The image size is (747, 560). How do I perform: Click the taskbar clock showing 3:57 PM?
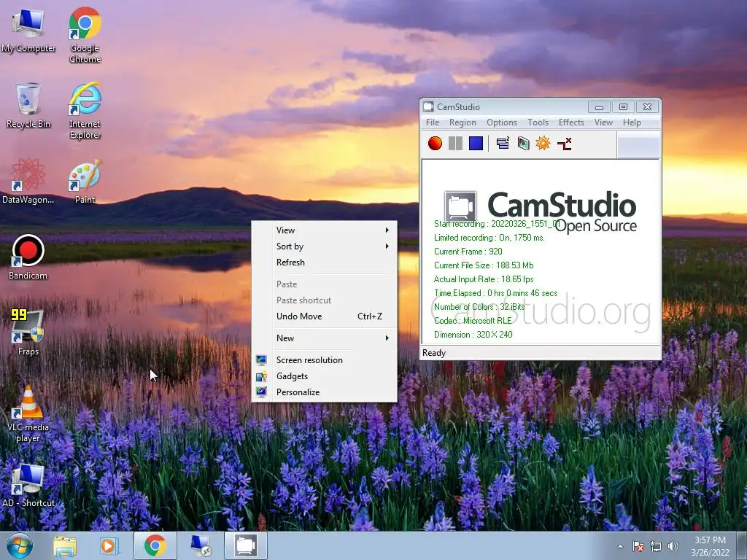(710, 546)
